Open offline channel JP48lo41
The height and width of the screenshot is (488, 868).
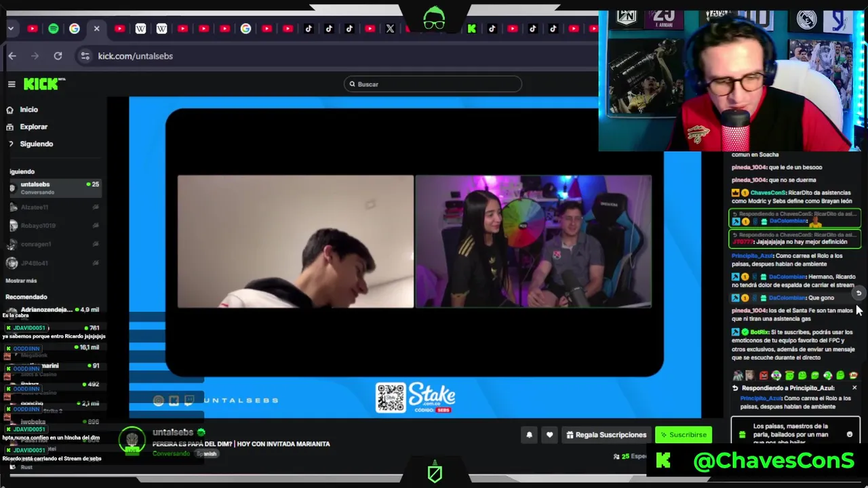click(54, 263)
